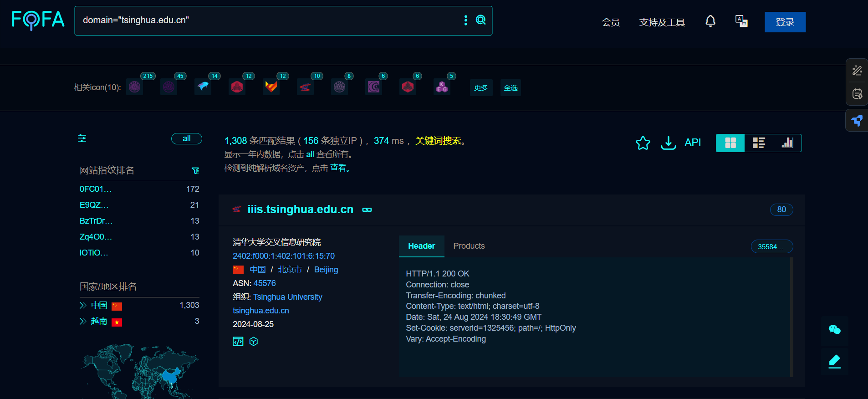Select the related icon with count 8
The image size is (868, 399).
pyautogui.click(x=340, y=87)
